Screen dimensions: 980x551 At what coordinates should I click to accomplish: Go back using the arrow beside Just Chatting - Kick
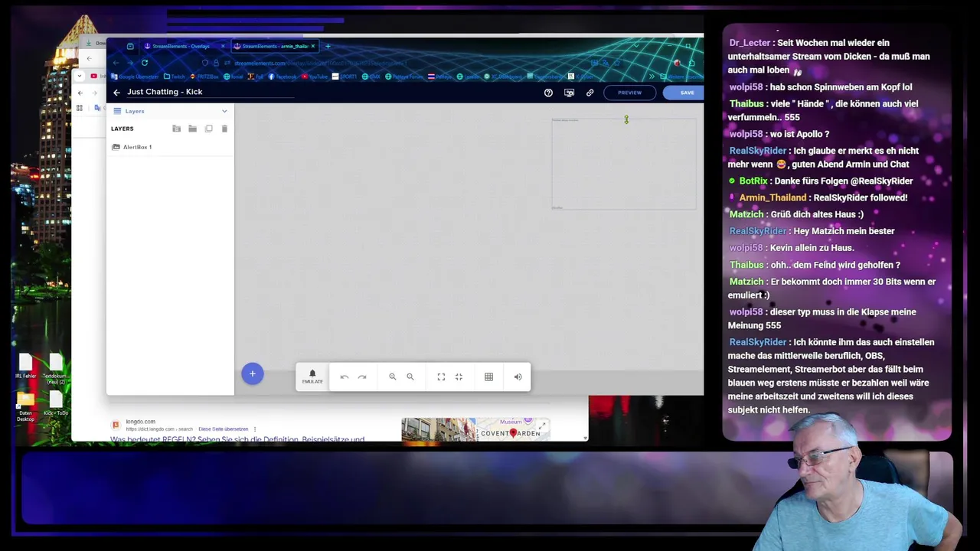tap(116, 93)
